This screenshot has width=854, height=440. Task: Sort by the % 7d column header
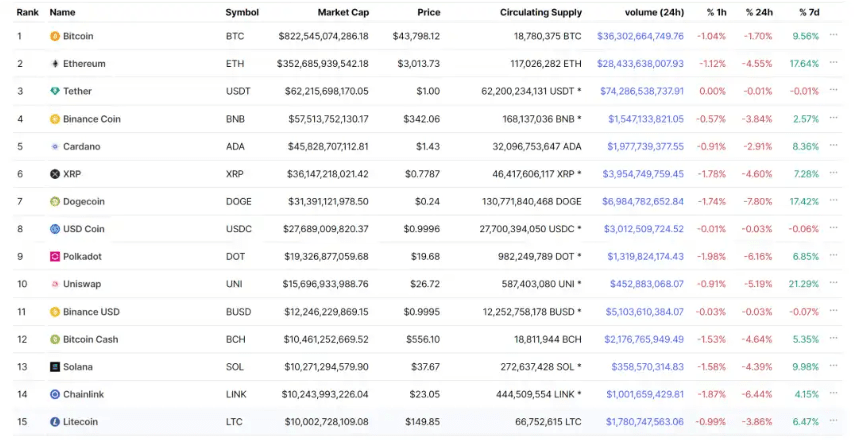pos(809,13)
